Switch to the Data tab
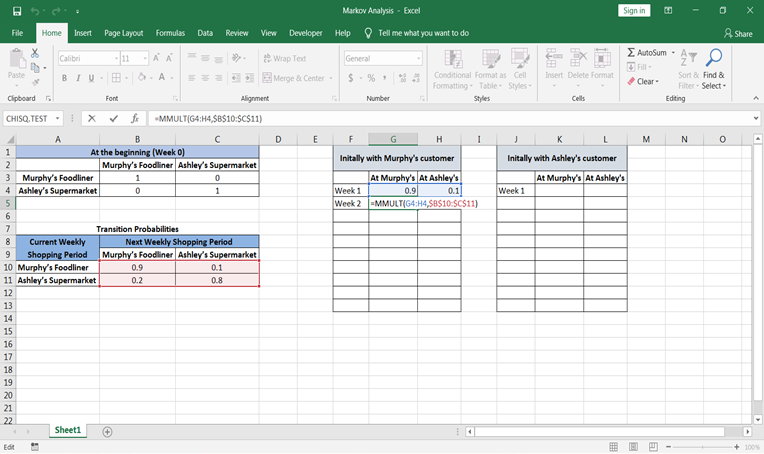Image resolution: width=764 pixels, height=454 pixels. pos(205,33)
